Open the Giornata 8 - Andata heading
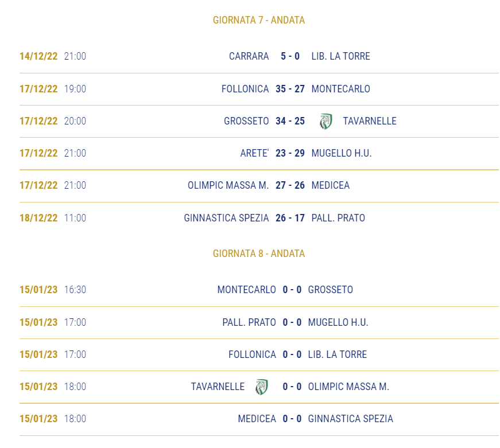This screenshot has height=448, width=500. click(x=259, y=254)
